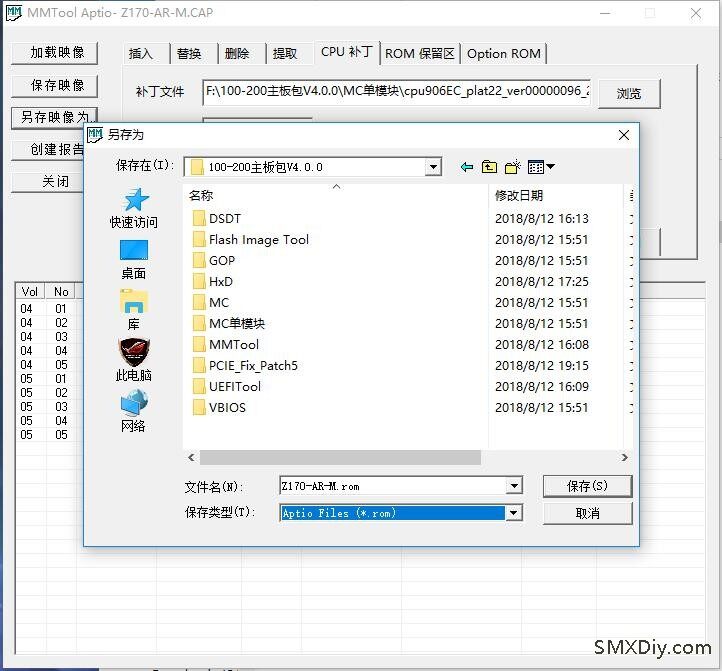Screen dimensions: 722x671
Task: Open Quick Access (快速访问) location
Action: click(134, 208)
